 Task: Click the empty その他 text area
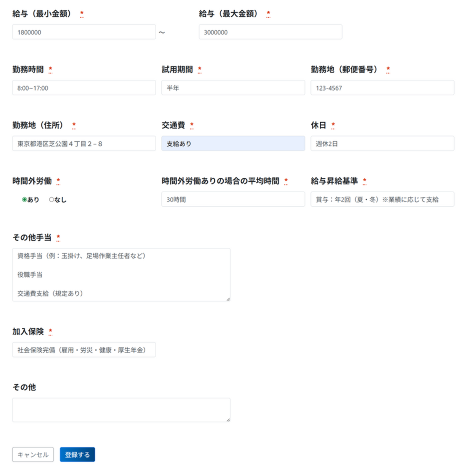tap(121, 410)
